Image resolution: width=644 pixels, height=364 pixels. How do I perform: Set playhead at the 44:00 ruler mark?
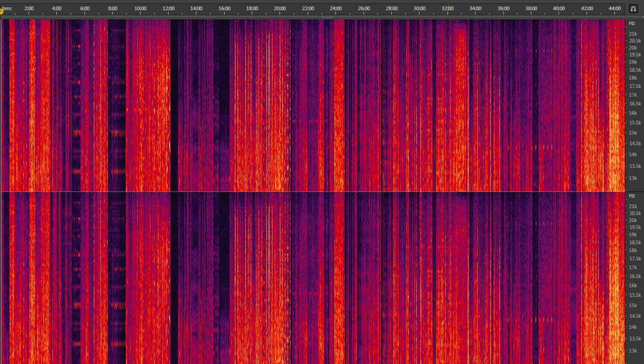click(x=615, y=8)
